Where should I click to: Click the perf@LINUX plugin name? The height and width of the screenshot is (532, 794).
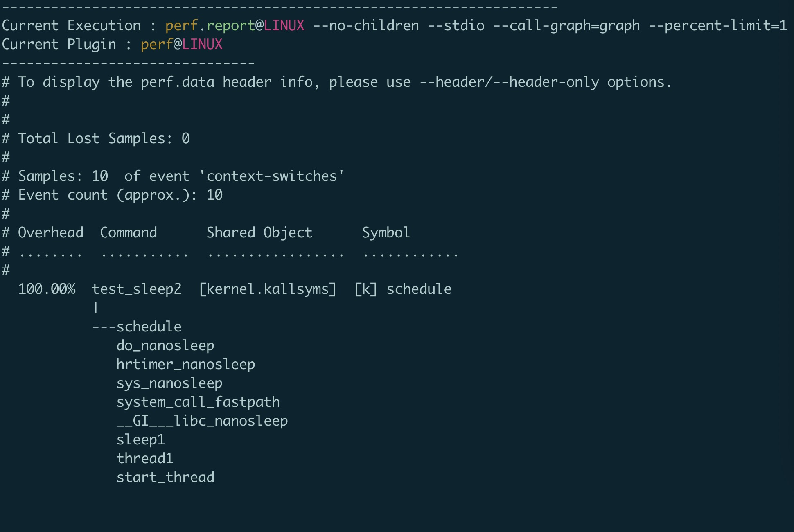tap(182, 44)
